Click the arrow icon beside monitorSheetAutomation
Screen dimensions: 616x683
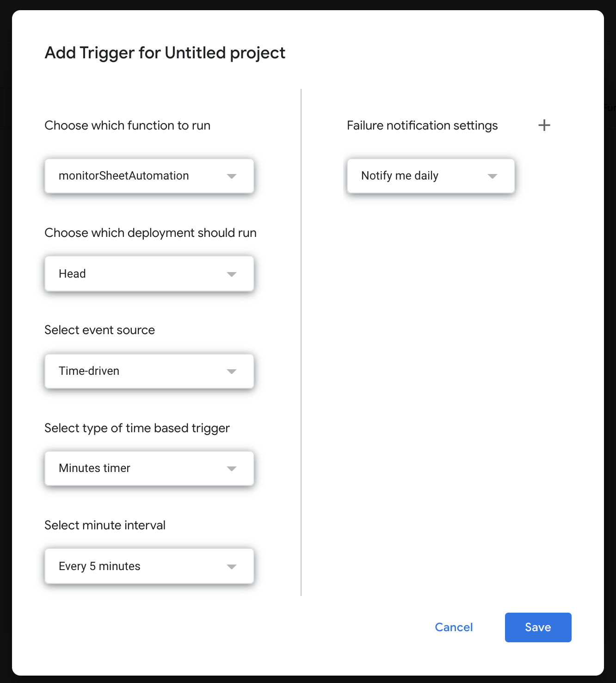pyautogui.click(x=232, y=176)
